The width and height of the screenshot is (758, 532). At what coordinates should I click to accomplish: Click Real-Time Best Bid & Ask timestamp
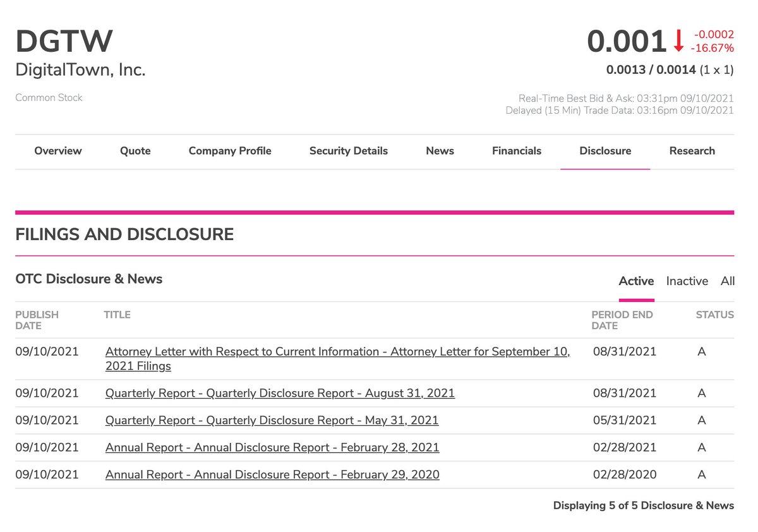(x=626, y=98)
